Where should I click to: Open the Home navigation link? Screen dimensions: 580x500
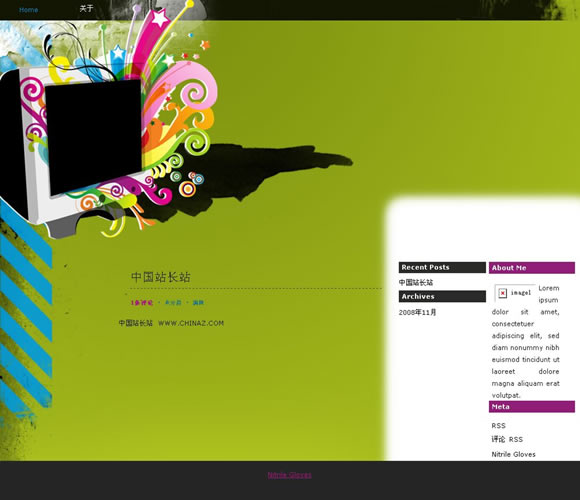pyautogui.click(x=28, y=10)
